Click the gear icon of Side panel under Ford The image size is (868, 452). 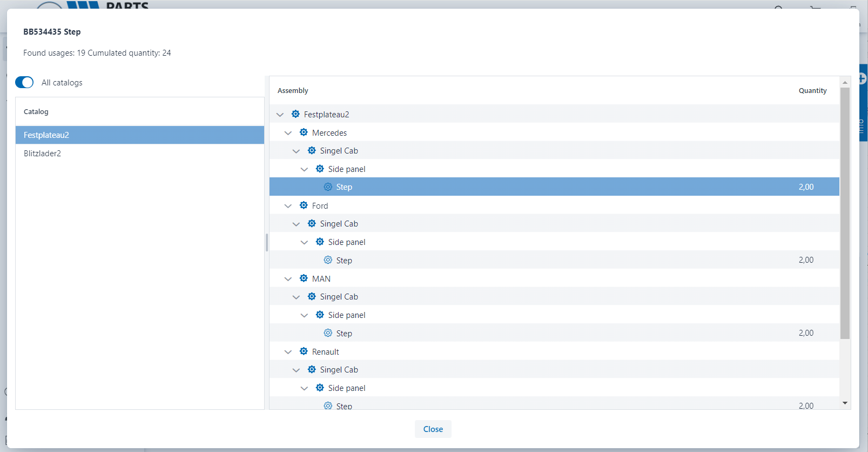(x=320, y=242)
